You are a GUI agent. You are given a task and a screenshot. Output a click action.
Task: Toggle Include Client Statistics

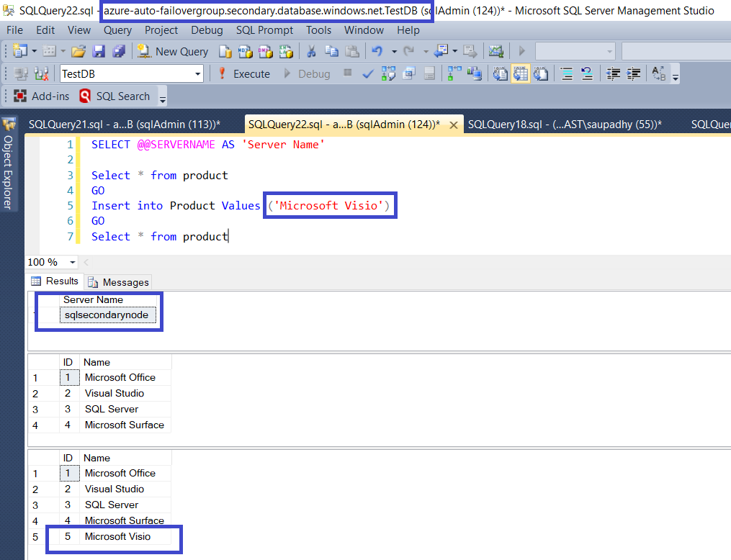475,73
